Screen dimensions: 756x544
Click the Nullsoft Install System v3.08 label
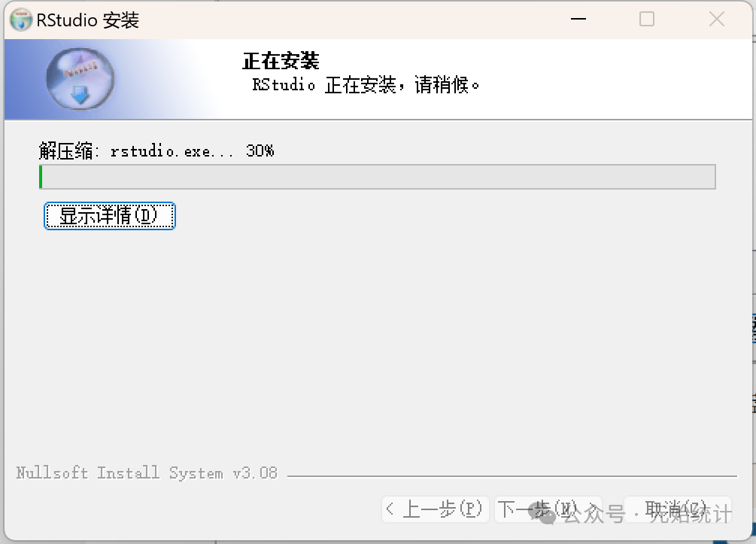tap(147, 473)
